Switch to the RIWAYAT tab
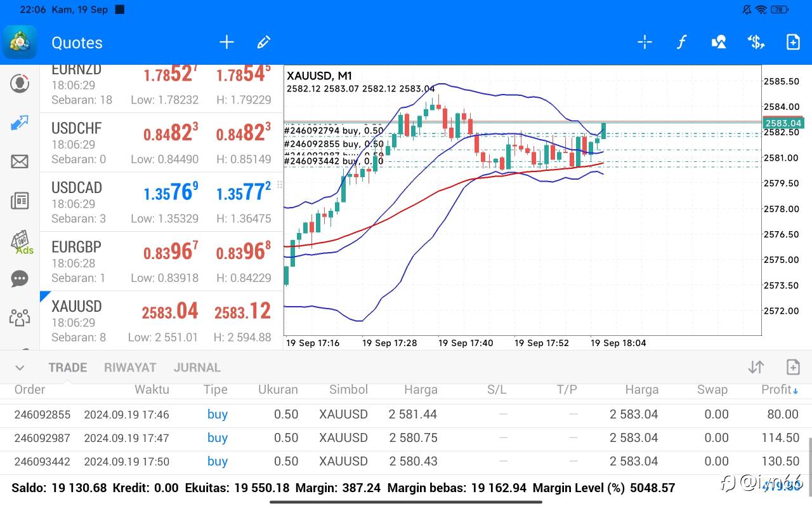Image resolution: width=812 pixels, height=508 pixels. [x=130, y=368]
